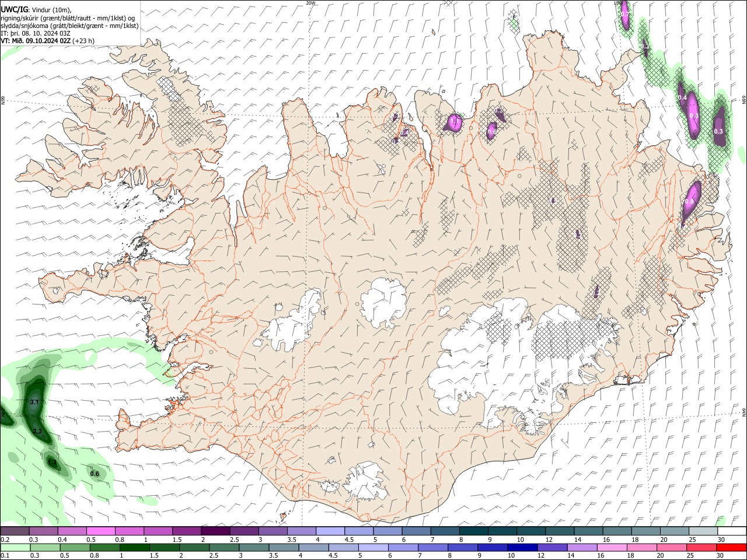Click the 'rigning/skúrir' legend description line
Viewport: 747px width, 560px height.
tap(68, 18)
